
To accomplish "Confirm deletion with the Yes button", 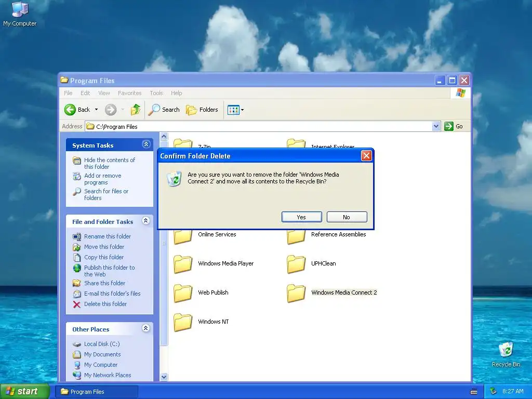I will pyautogui.click(x=301, y=217).
